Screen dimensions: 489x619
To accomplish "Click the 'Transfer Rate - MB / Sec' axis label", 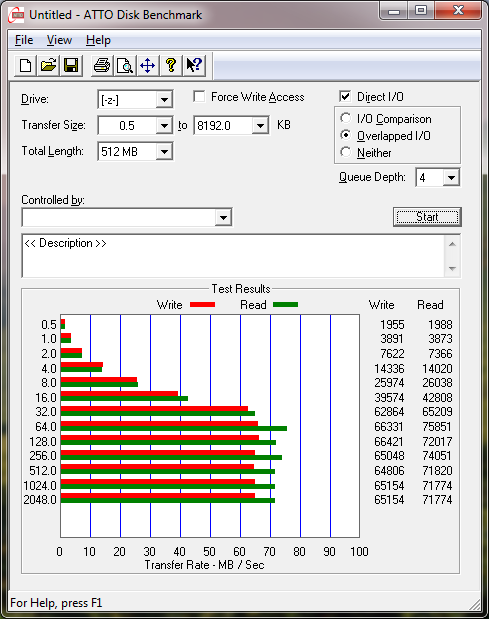I will coord(204,565).
